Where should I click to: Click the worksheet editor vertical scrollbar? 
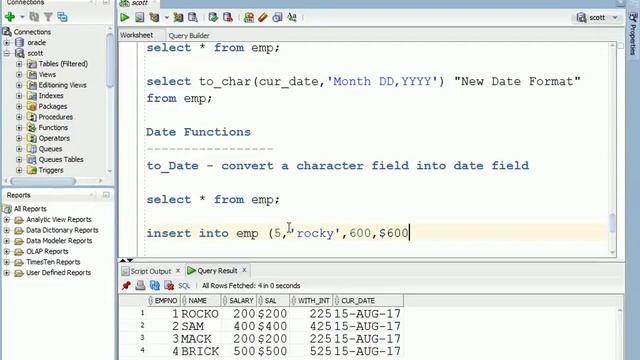(612, 222)
